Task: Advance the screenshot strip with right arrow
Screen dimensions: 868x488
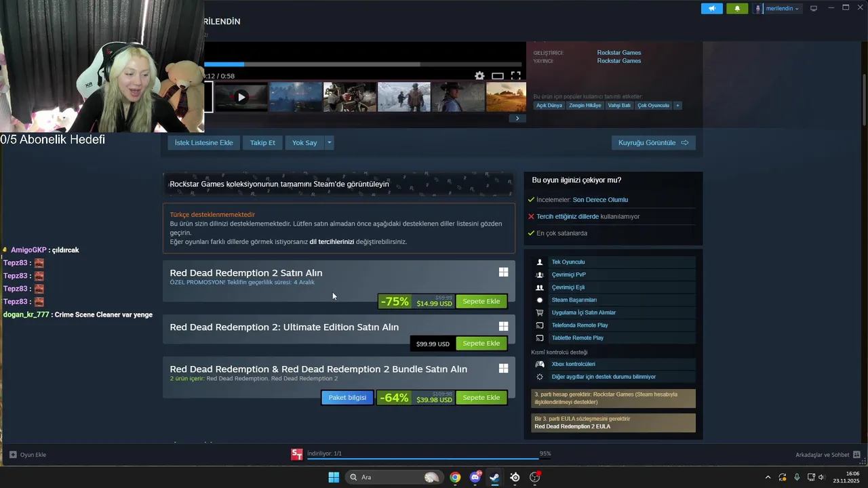Action: (517, 118)
